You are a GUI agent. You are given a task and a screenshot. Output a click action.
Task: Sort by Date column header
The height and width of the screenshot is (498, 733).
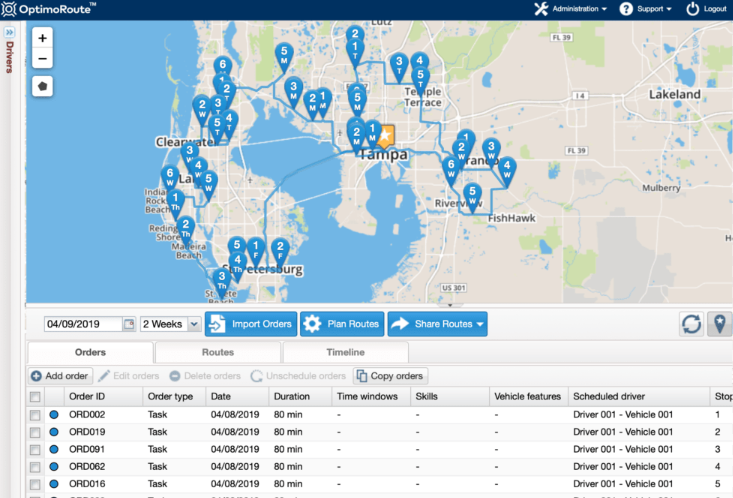(x=237, y=397)
